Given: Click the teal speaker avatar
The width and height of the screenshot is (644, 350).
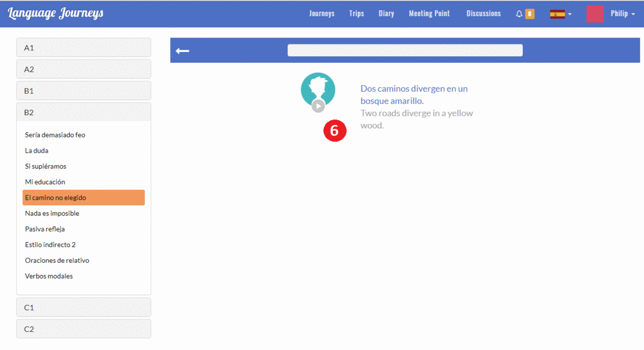Looking at the screenshot, I should tap(318, 90).
